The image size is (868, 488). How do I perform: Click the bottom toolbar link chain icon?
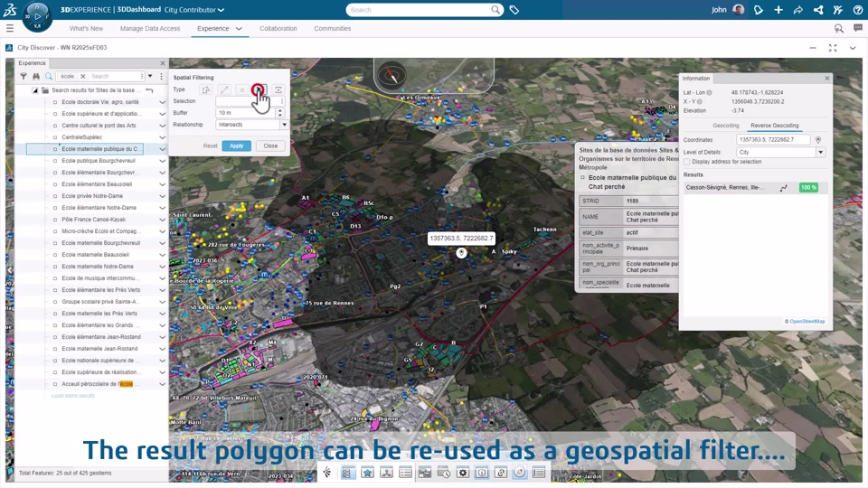[500, 473]
